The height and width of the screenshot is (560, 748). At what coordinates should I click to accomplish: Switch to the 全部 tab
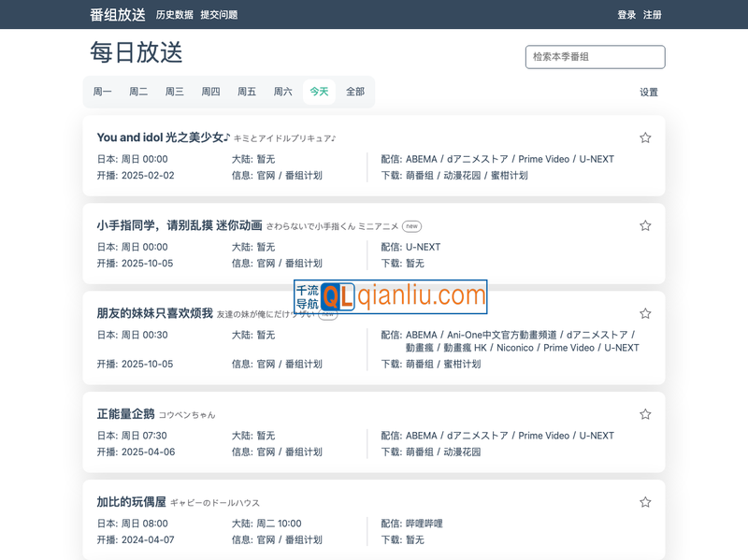tap(355, 92)
